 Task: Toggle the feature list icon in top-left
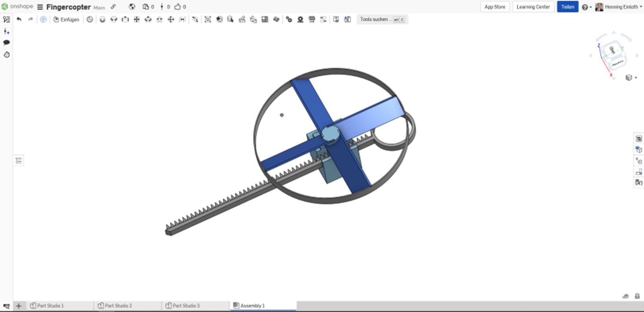(x=6, y=19)
